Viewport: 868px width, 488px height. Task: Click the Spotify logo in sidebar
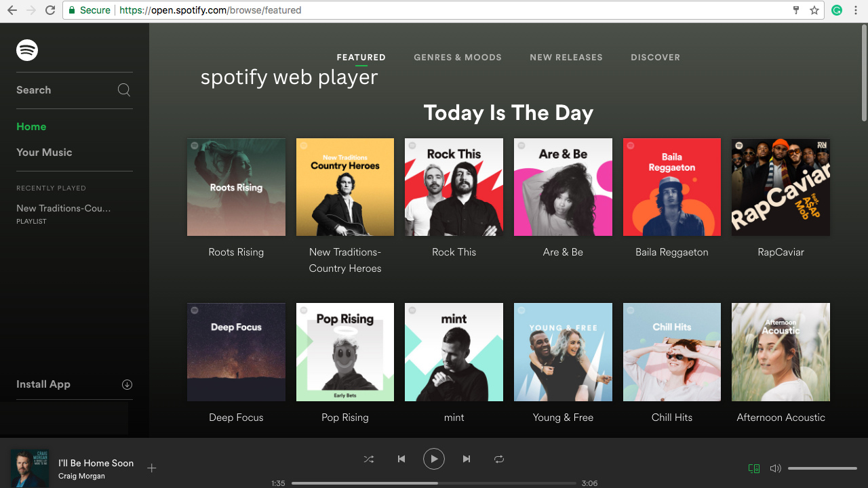click(x=27, y=50)
